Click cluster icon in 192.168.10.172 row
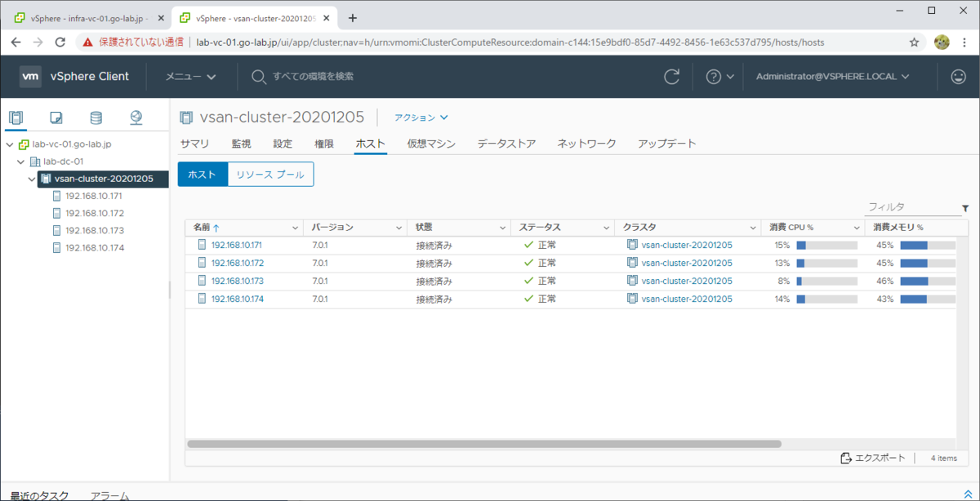Viewport: 980px width, 501px height. coord(632,263)
